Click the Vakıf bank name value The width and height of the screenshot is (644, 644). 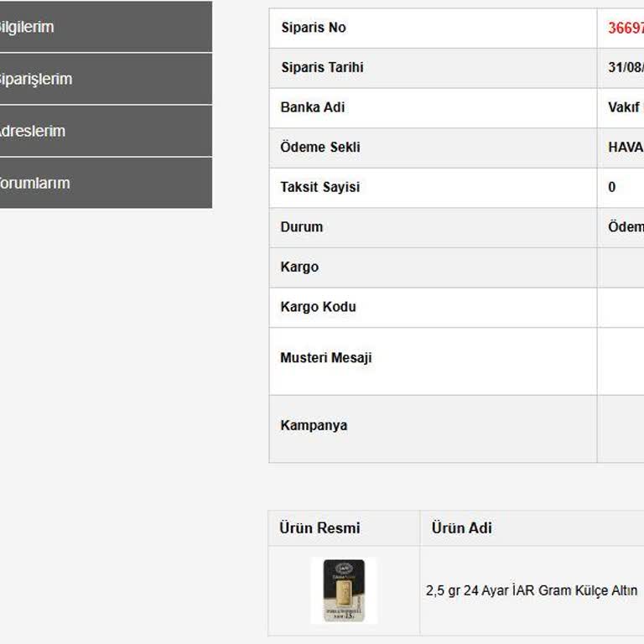click(625, 107)
